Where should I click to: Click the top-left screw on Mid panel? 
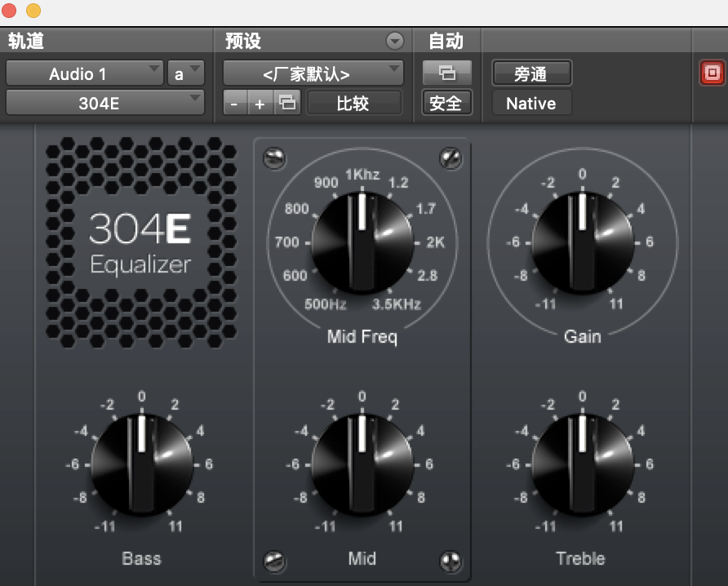click(274, 158)
